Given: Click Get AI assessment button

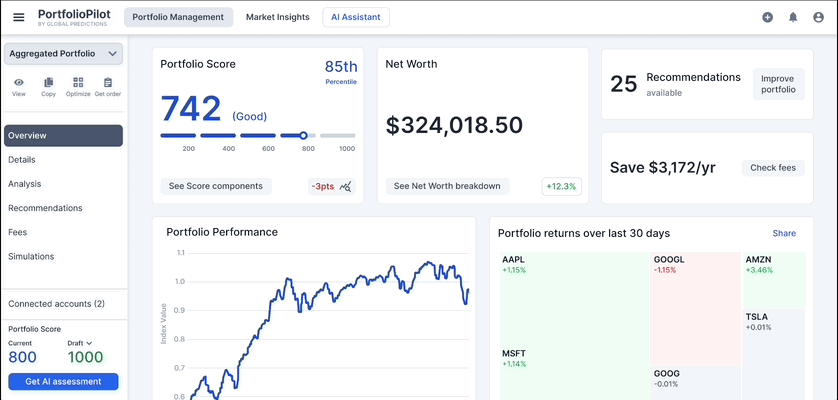Looking at the screenshot, I should 63,382.
